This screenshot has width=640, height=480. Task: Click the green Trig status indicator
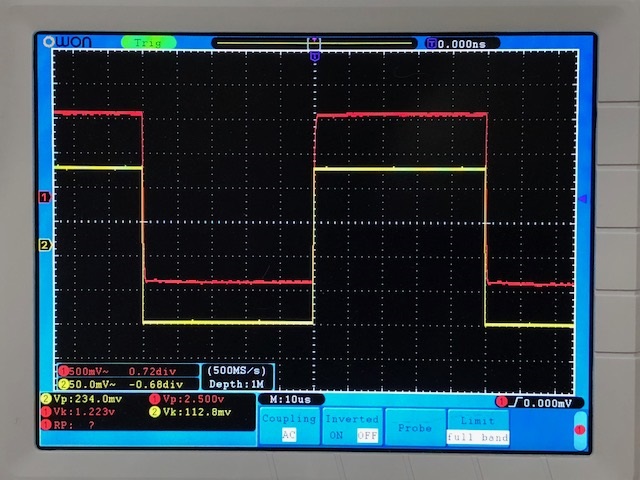[149, 42]
